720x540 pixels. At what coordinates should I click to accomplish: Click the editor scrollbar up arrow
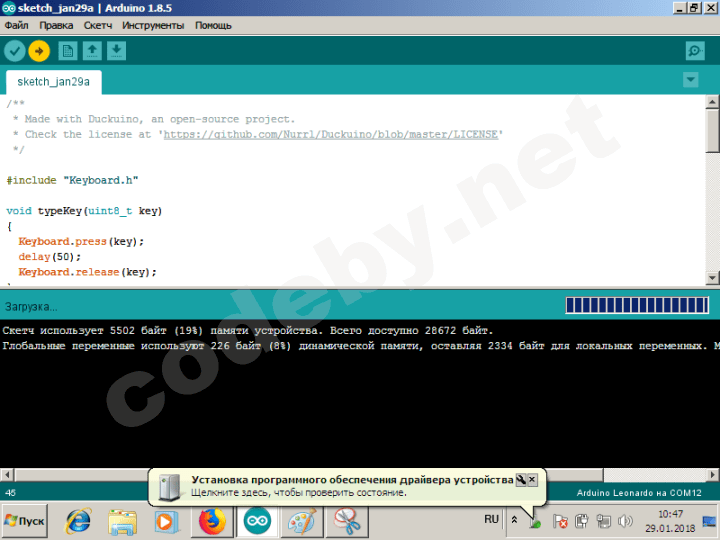tap(712, 101)
